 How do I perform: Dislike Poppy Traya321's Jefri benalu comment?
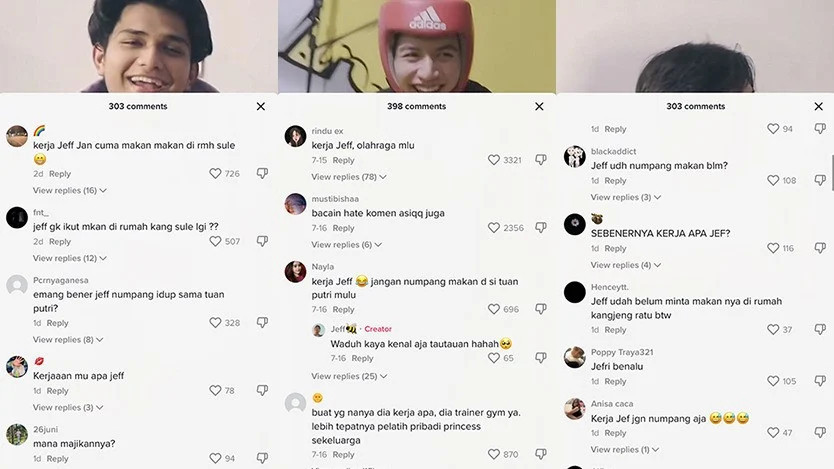[820, 381]
